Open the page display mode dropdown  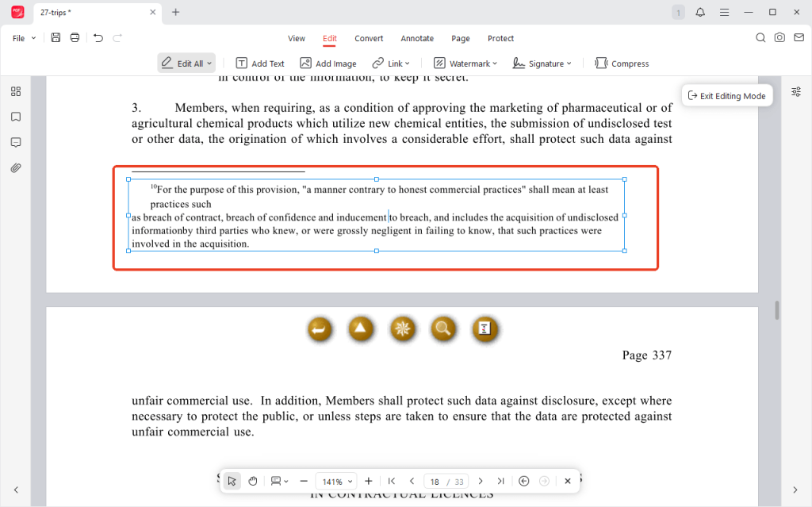click(x=279, y=481)
